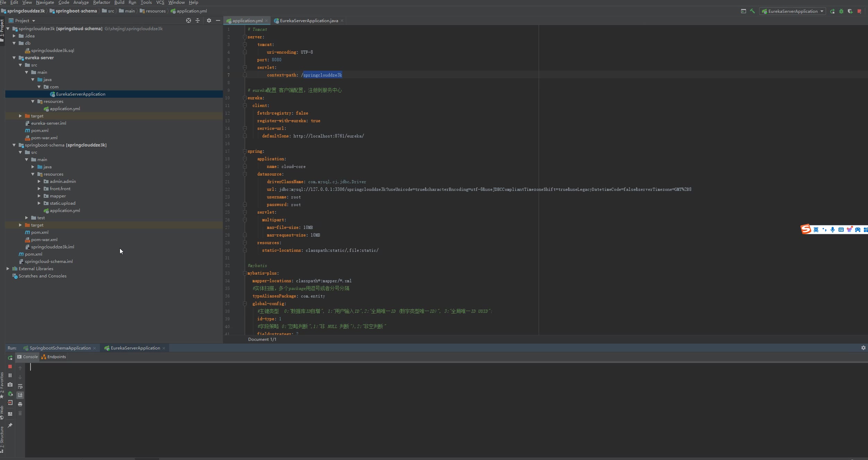Open the Refactor menu
The width and height of the screenshot is (868, 460).
101,2
